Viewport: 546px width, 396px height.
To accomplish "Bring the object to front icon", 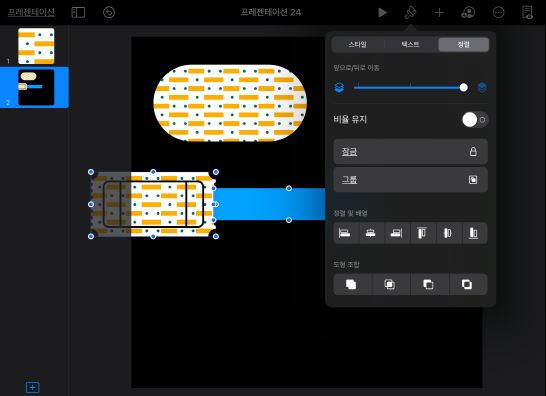I will coord(482,87).
